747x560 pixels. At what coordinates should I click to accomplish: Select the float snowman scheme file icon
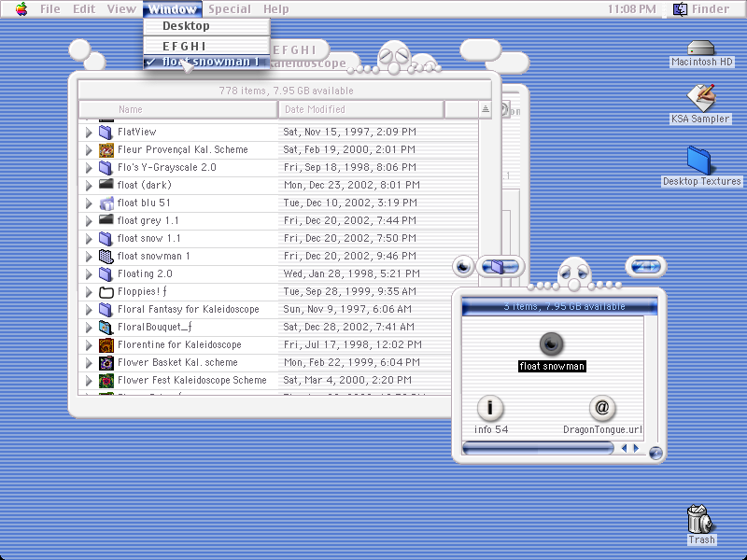552,343
